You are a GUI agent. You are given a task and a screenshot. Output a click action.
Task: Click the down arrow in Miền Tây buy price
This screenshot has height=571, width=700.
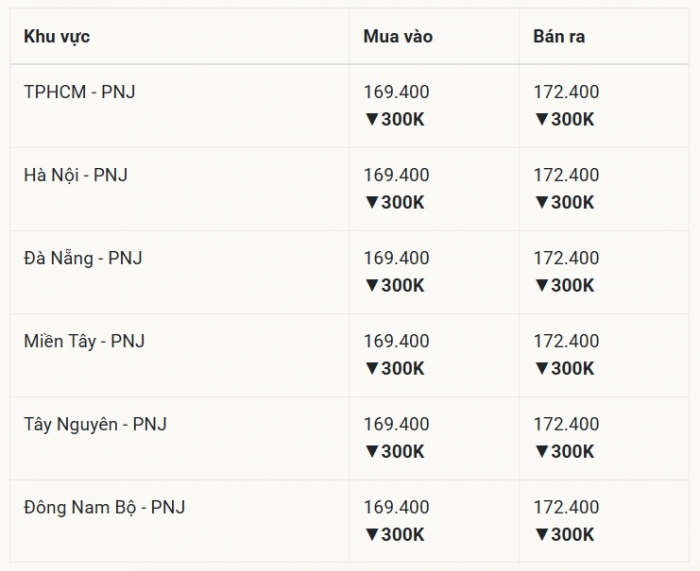371,368
